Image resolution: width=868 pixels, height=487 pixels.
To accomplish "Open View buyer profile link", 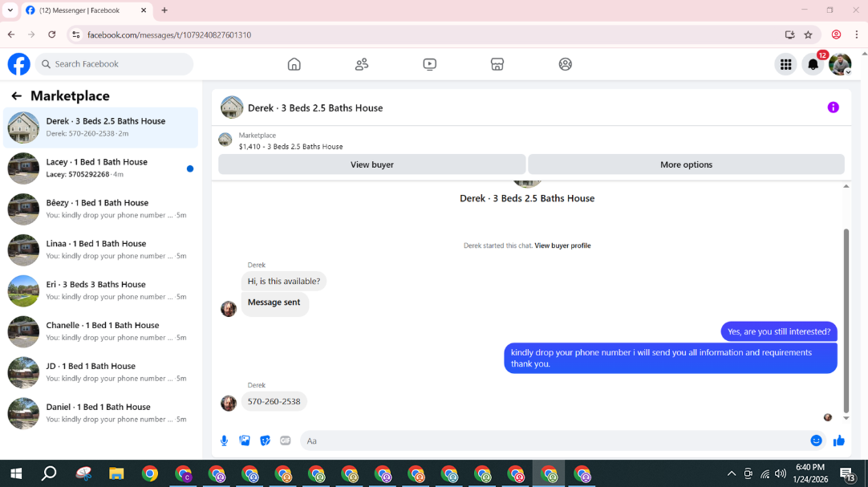I will [562, 246].
